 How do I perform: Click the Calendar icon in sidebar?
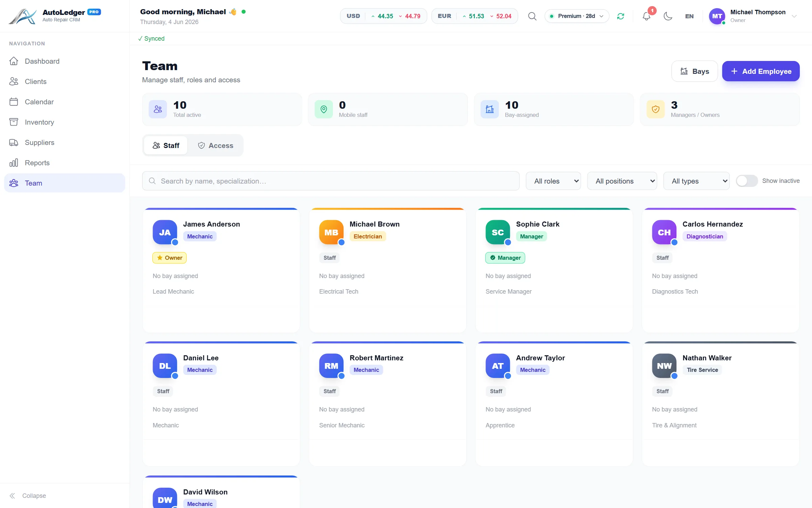tap(14, 102)
